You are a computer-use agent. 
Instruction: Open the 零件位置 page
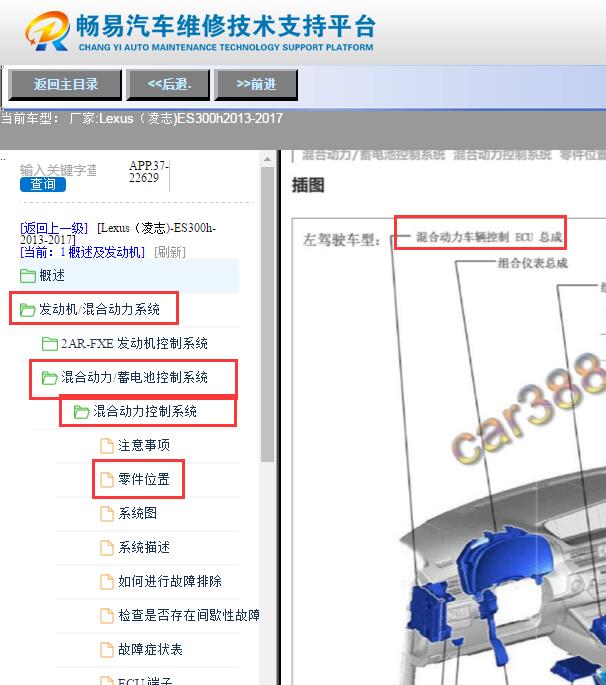(x=144, y=479)
